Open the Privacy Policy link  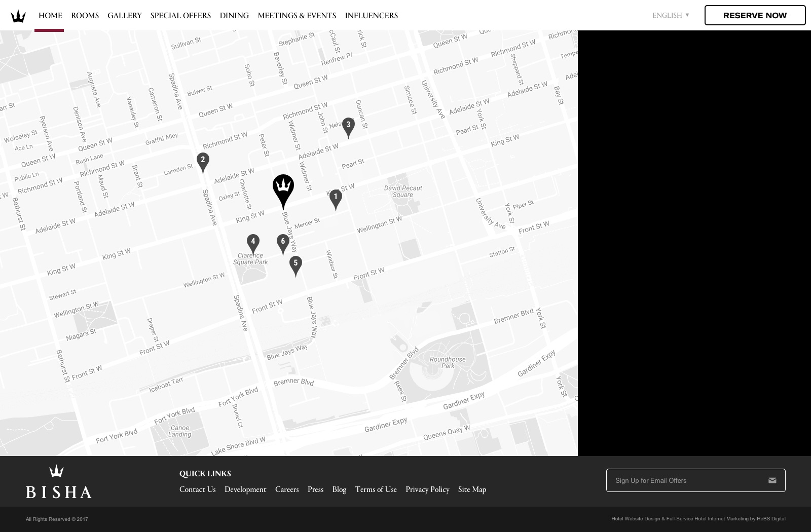[427, 489]
